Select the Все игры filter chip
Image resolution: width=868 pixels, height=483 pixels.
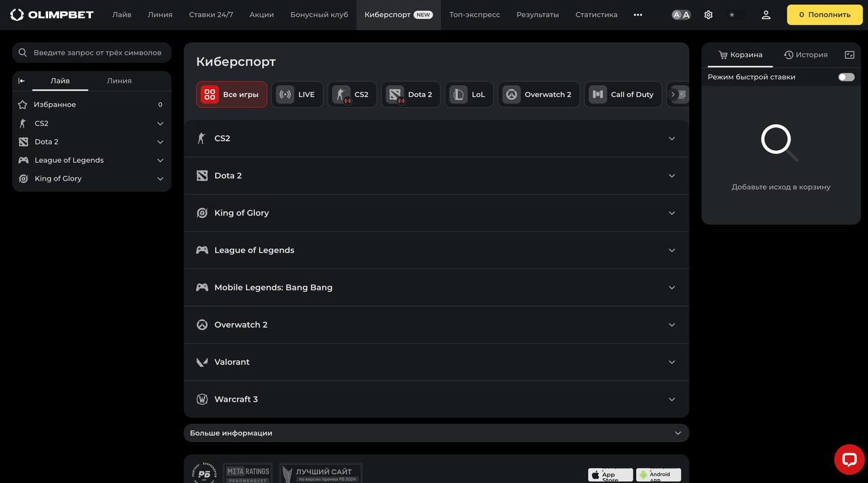(x=231, y=94)
